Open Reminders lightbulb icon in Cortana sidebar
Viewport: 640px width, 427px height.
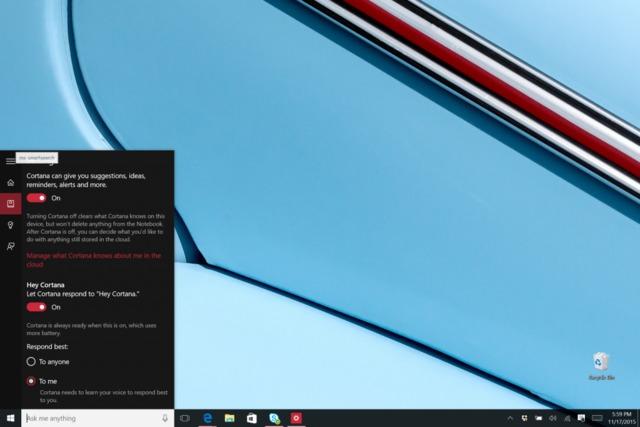[x=11, y=225]
